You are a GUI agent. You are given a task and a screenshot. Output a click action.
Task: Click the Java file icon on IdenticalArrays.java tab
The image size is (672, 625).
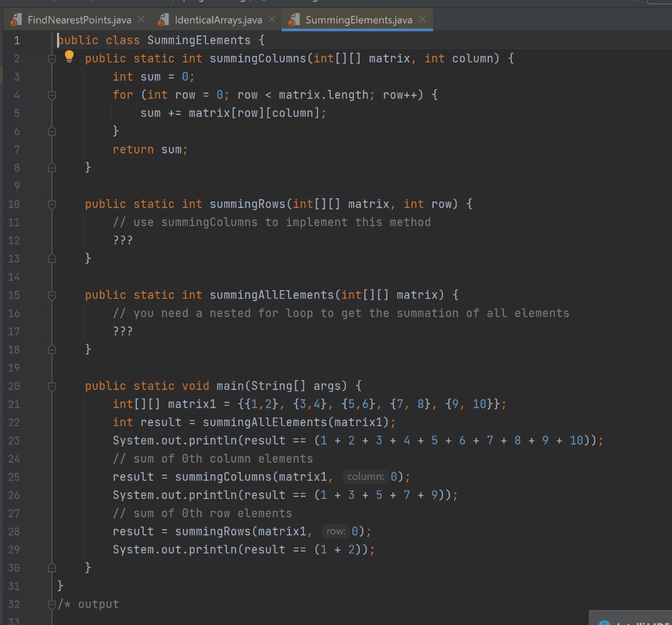[163, 20]
